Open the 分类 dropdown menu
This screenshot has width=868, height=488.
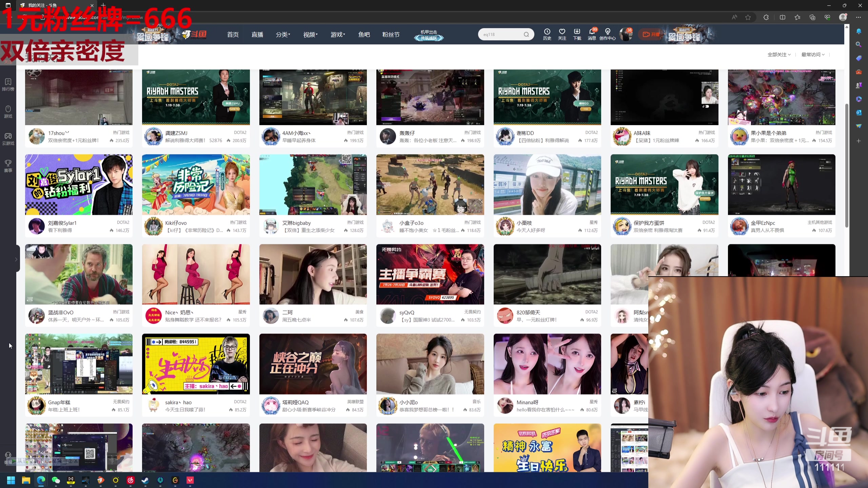pos(283,35)
